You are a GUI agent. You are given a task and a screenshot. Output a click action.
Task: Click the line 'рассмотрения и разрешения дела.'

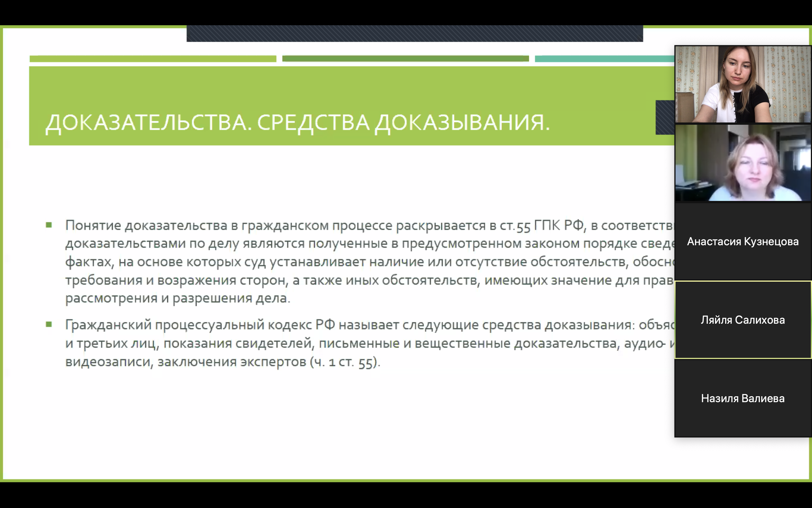[178, 298]
